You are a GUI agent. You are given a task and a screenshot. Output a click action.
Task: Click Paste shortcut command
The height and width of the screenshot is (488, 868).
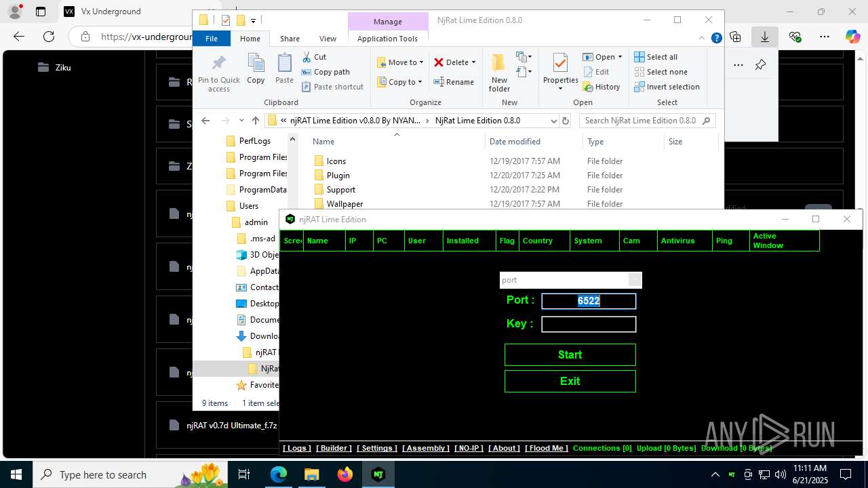[x=332, y=87]
